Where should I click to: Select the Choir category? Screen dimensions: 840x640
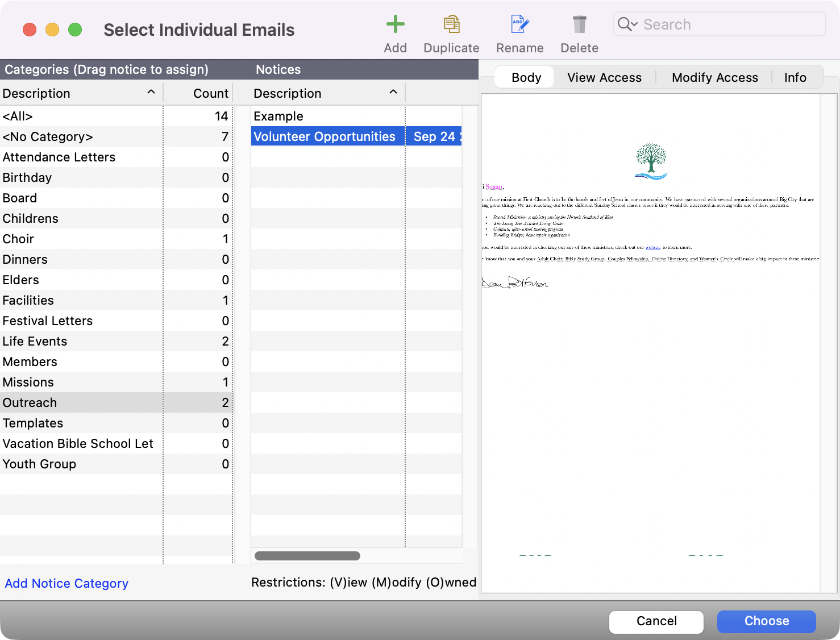point(116,239)
